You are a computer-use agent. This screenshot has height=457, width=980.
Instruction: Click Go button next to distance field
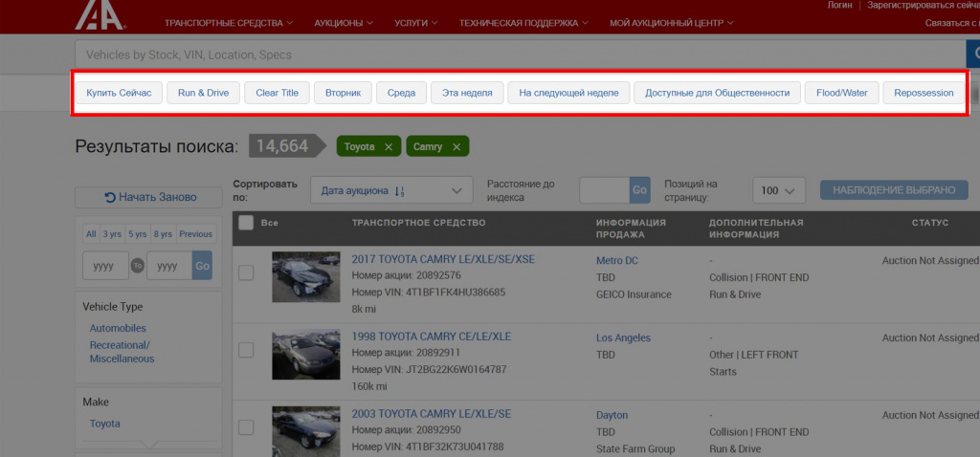(639, 190)
